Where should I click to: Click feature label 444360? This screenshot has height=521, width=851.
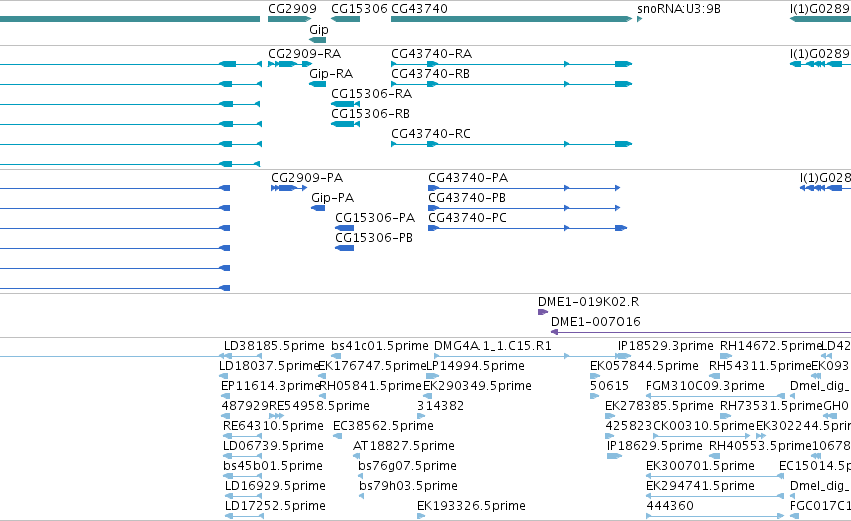[670, 506]
